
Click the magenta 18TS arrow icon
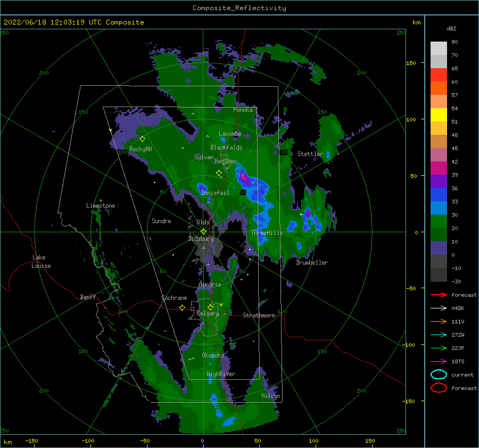click(x=439, y=362)
